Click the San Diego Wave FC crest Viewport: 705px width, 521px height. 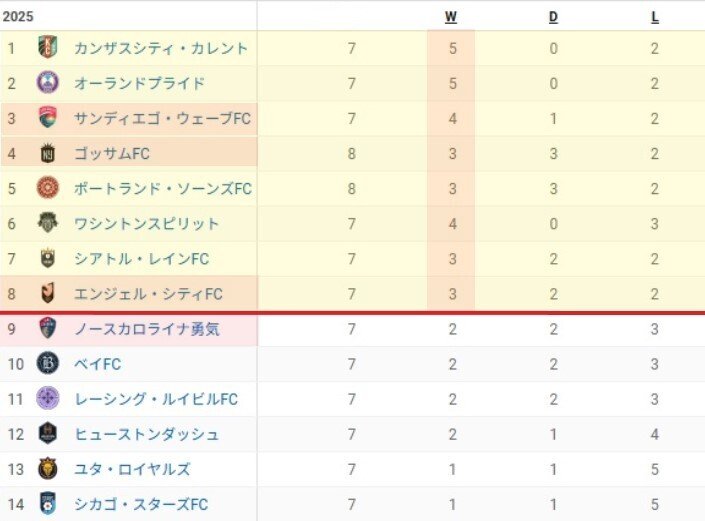tap(47, 118)
